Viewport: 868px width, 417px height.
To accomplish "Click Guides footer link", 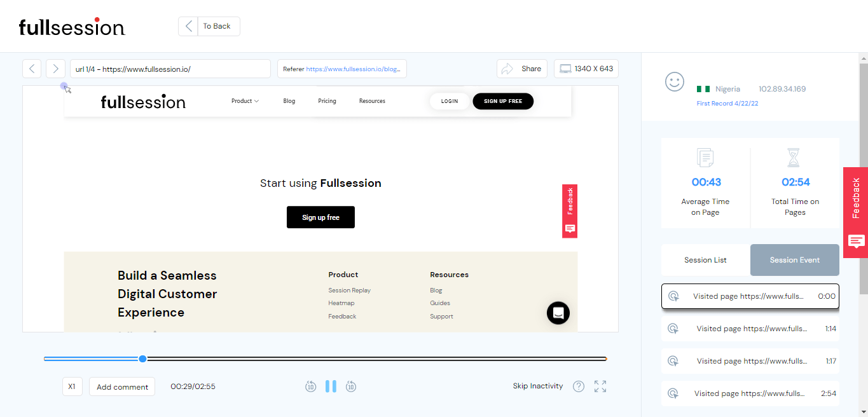I will coord(440,303).
